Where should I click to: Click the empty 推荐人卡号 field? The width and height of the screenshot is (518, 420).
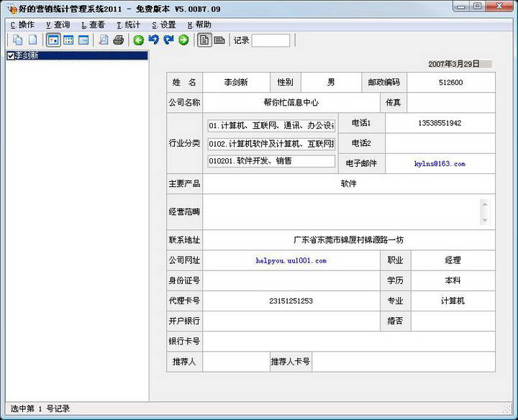(404, 362)
